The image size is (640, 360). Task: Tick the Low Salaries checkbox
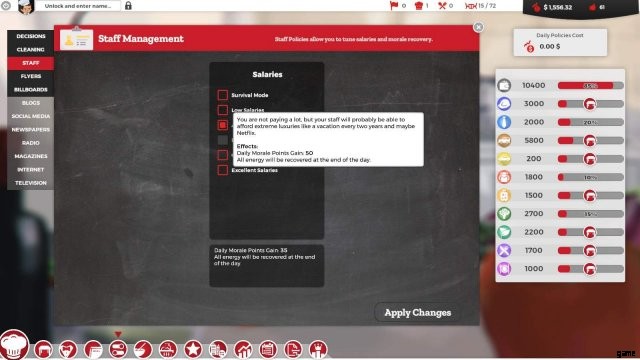point(222,110)
